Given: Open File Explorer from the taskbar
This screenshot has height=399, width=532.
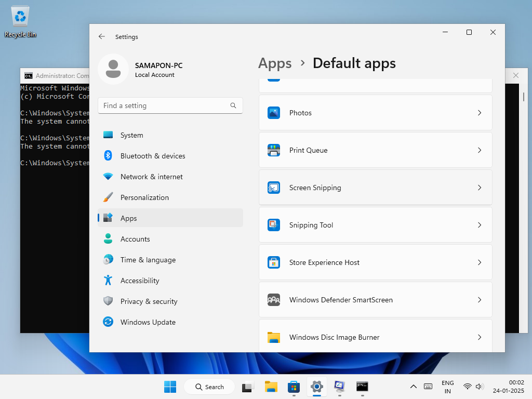Looking at the screenshot, I should (271, 387).
